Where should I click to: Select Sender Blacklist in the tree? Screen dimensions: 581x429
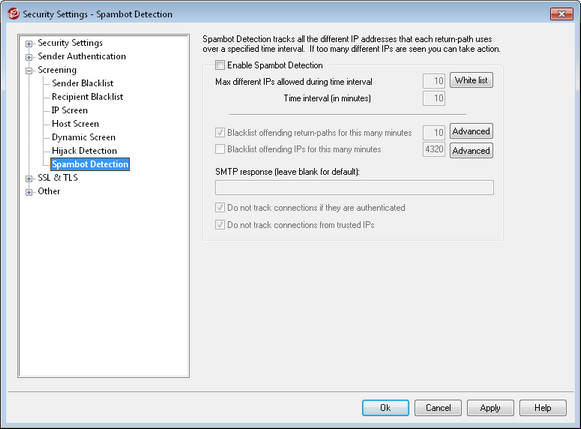point(83,83)
